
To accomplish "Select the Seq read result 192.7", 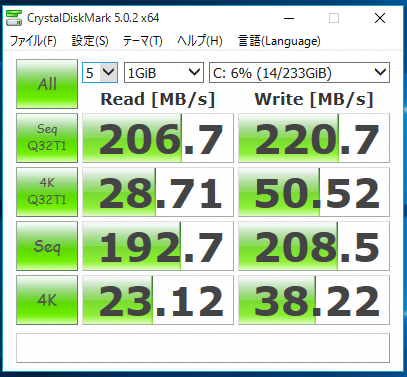I will click(x=158, y=246).
